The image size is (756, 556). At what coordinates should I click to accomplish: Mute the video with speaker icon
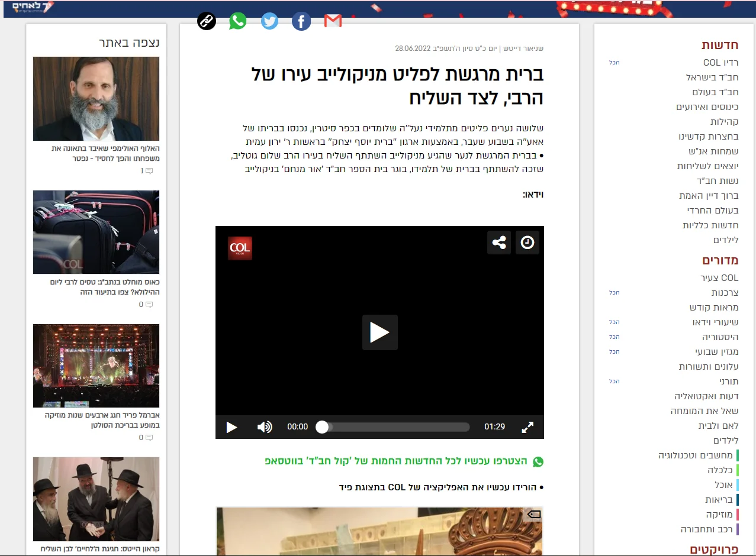265,427
